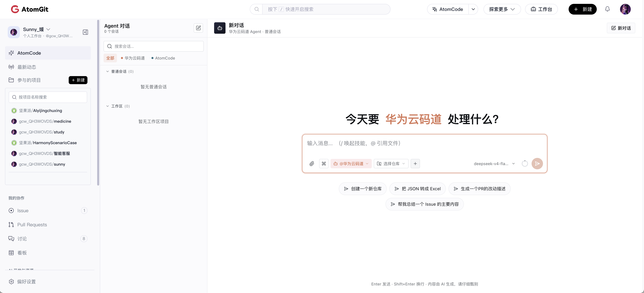Click the 生成一个PR的改动描述 suggestion
Viewport: 644px width, 293px height.
[479, 189]
